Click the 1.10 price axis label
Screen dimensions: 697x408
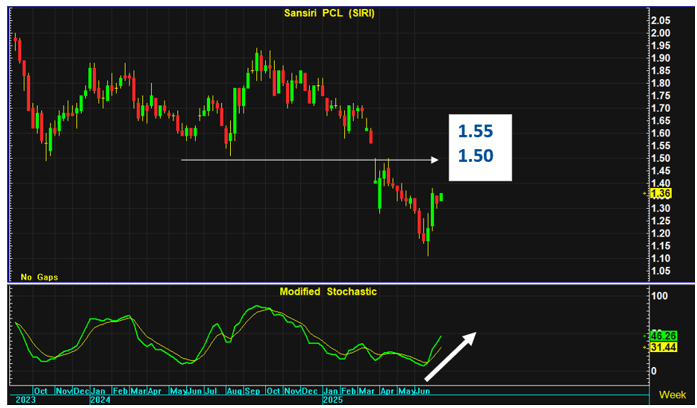[x=661, y=259]
